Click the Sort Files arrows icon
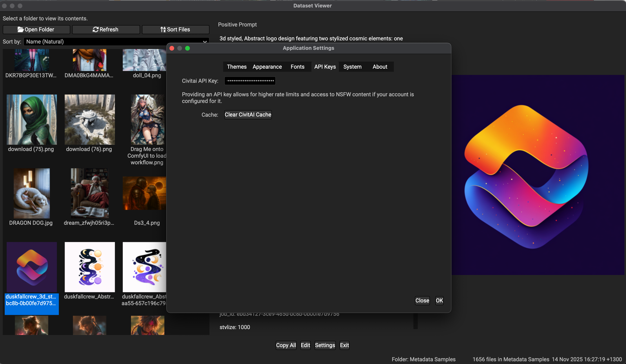The image size is (626, 364). [x=163, y=30]
